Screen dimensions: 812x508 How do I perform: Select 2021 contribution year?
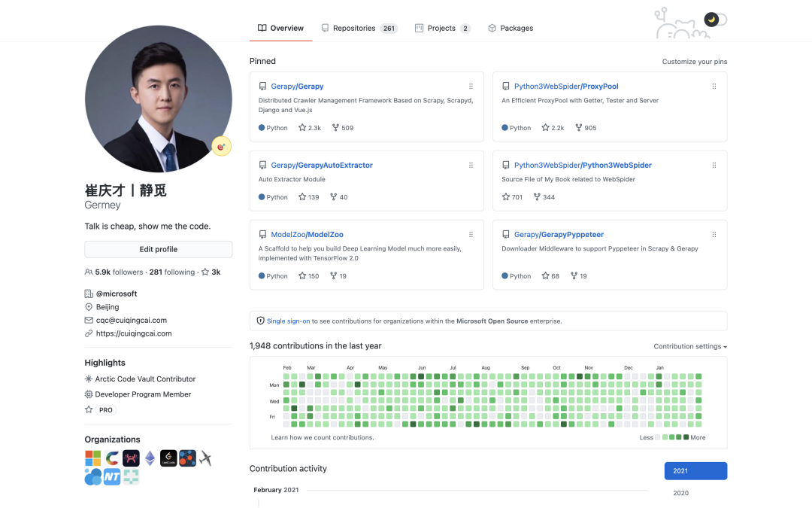click(x=695, y=470)
